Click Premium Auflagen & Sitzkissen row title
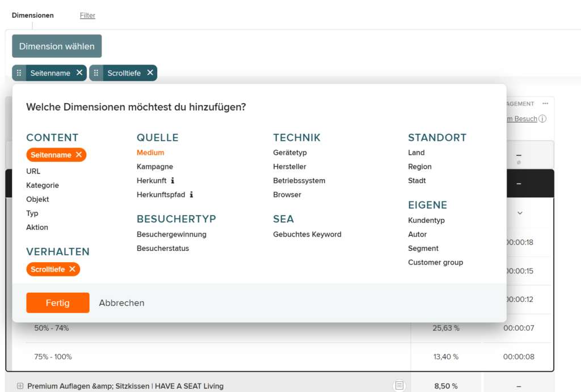 (x=125, y=386)
